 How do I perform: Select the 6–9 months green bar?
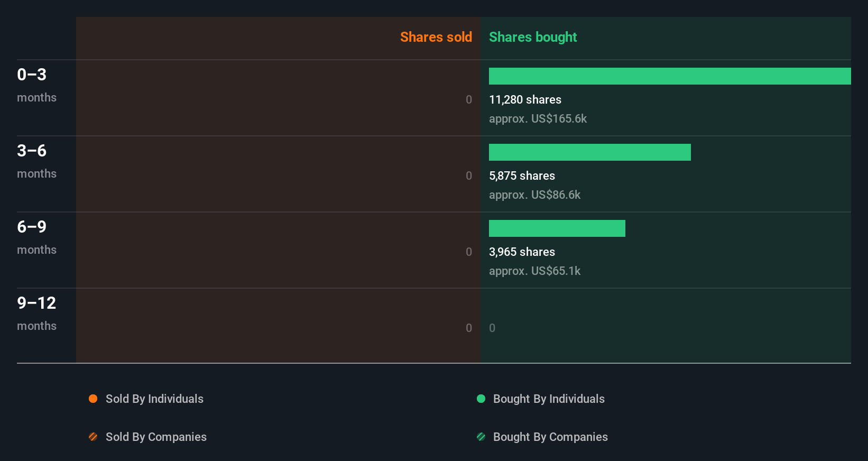pos(557,228)
